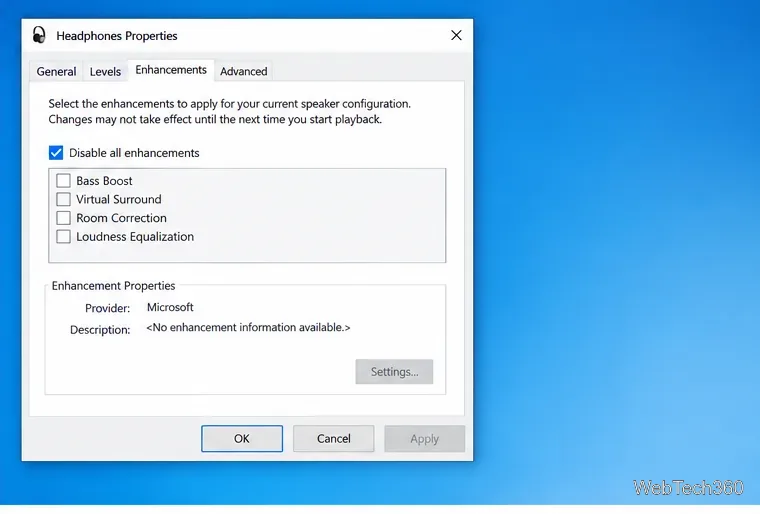Switch to the General tab
The width and height of the screenshot is (760, 514).
(56, 71)
